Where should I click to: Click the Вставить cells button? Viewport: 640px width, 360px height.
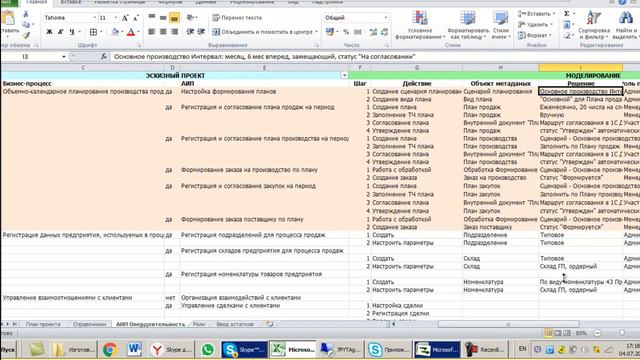pos(536,14)
